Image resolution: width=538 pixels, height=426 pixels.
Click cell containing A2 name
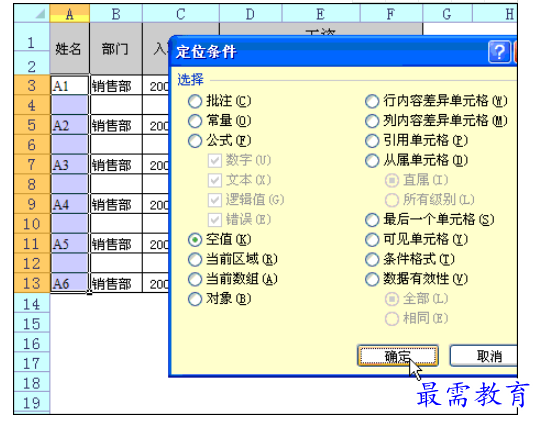pyautogui.click(x=70, y=125)
